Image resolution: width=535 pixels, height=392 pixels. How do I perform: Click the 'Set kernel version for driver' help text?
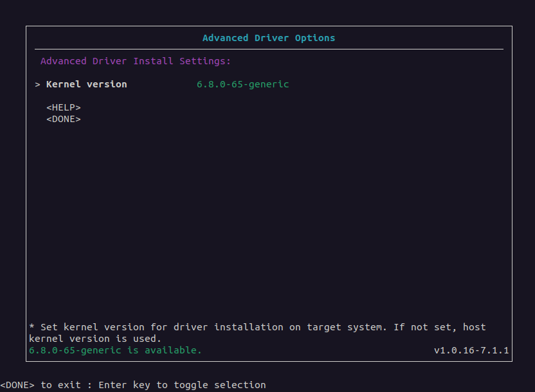(x=116, y=327)
